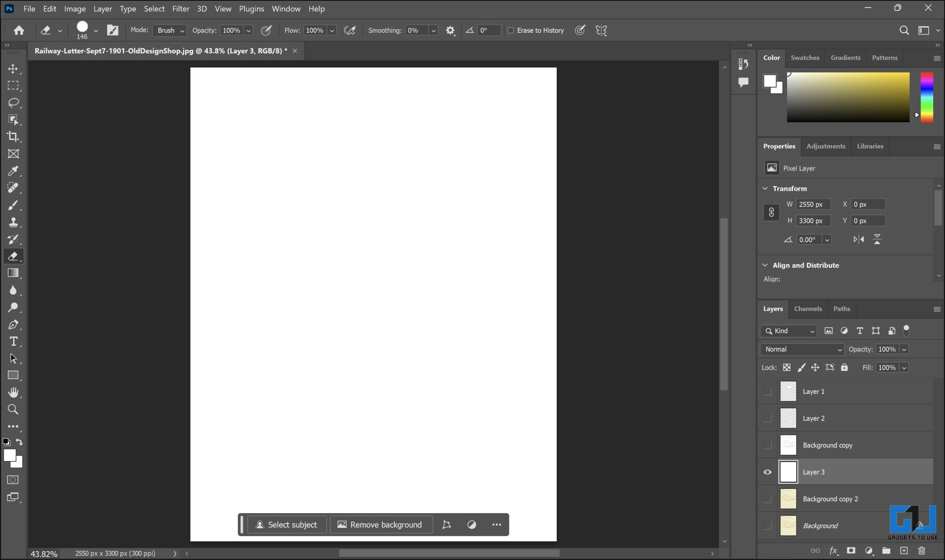Show Layer 2 visibility
The image size is (945, 560).
(x=767, y=418)
